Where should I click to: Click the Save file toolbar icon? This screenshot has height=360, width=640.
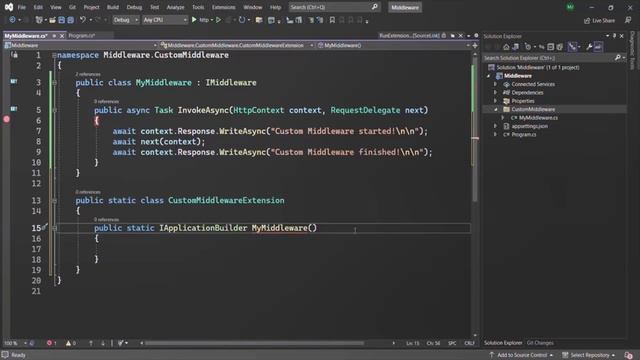tap(62, 20)
